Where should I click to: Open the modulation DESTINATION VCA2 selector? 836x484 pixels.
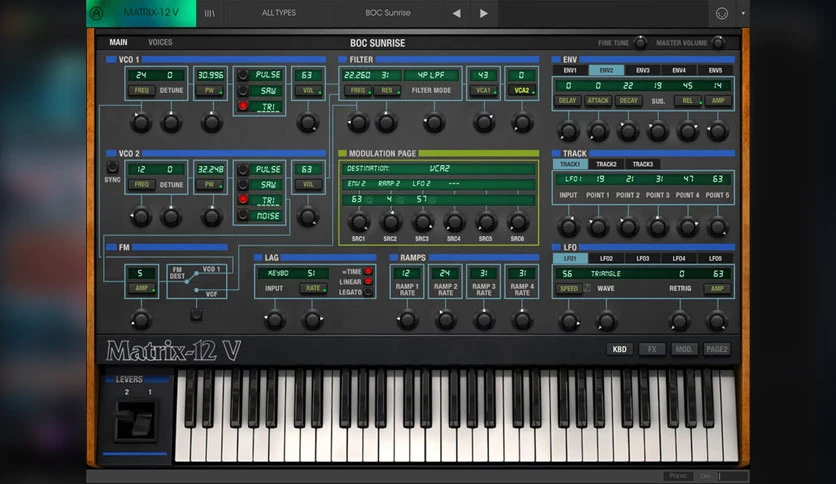coord(438,168)
